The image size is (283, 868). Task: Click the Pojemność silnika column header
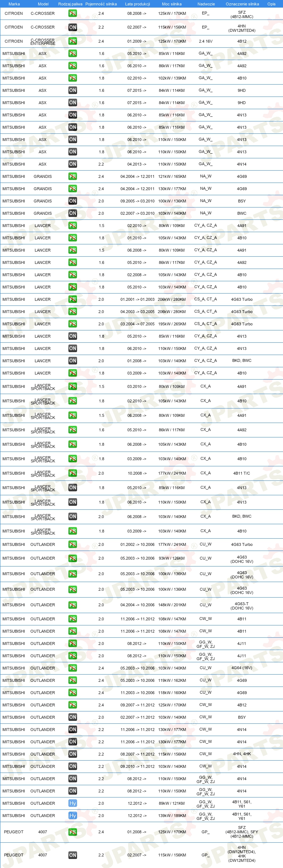point(101,4)
